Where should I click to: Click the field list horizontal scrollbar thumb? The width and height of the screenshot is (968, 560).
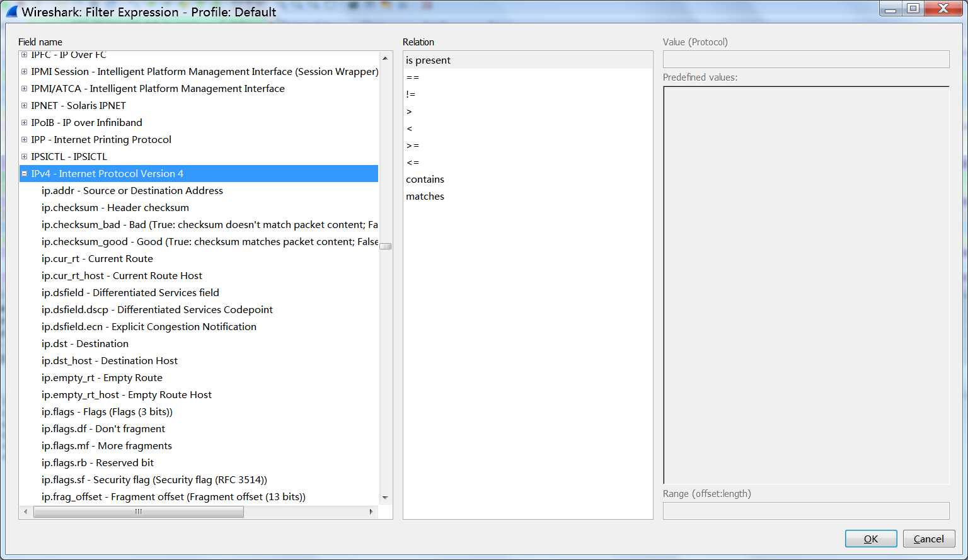coord(139,512)
